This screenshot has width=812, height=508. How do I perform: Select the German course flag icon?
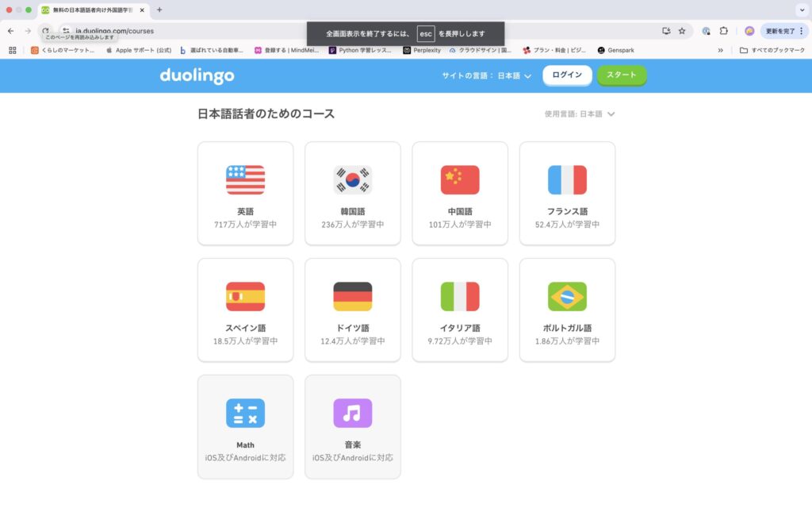point(352,297)
